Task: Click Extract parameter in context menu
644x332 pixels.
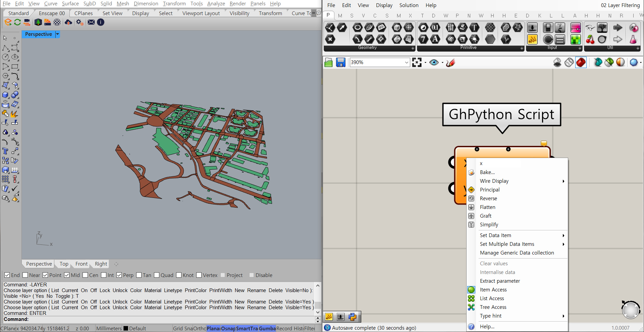Action: pos(500,281)
